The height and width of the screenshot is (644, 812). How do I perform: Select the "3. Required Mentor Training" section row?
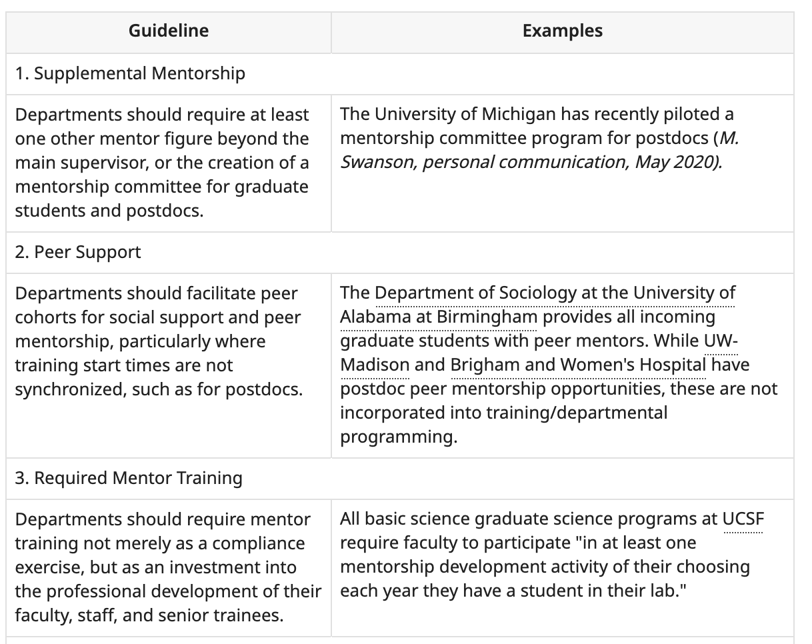129,478
